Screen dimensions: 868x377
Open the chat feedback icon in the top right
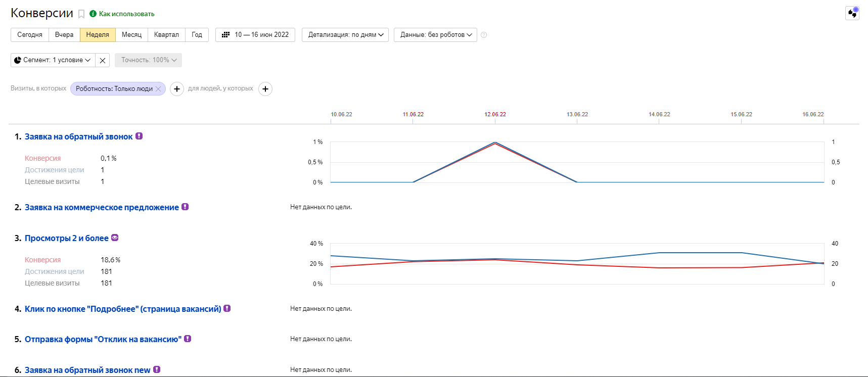tap(852, 13)
